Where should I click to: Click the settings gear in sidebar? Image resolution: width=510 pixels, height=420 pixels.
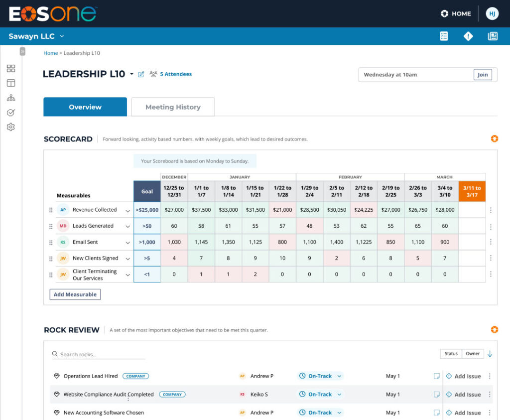[x=11, y=127]
